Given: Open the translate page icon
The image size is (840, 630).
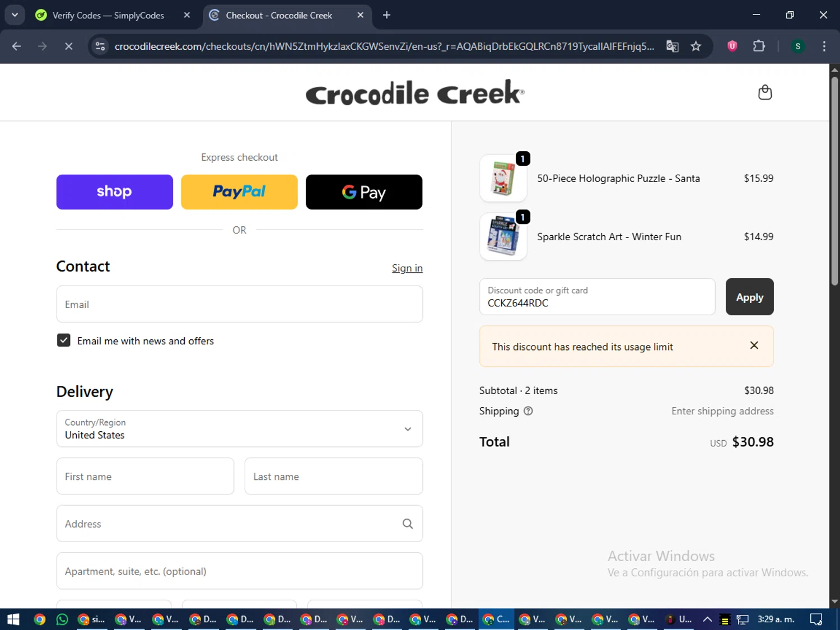Looking at the screenshot, I should 672,46.
